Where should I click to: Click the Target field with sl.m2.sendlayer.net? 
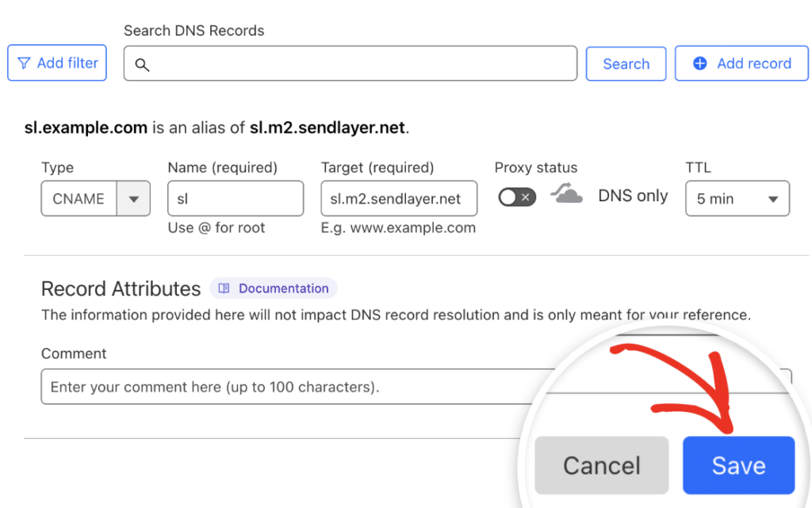399,199
